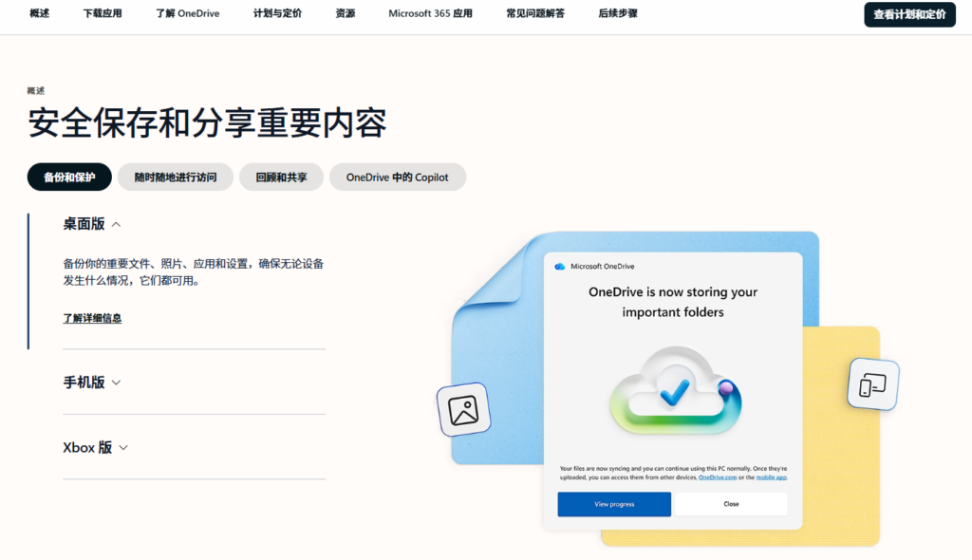Switch to 随时随地进行访问 tab
This screenshot has width=972, height=560.
176,177
